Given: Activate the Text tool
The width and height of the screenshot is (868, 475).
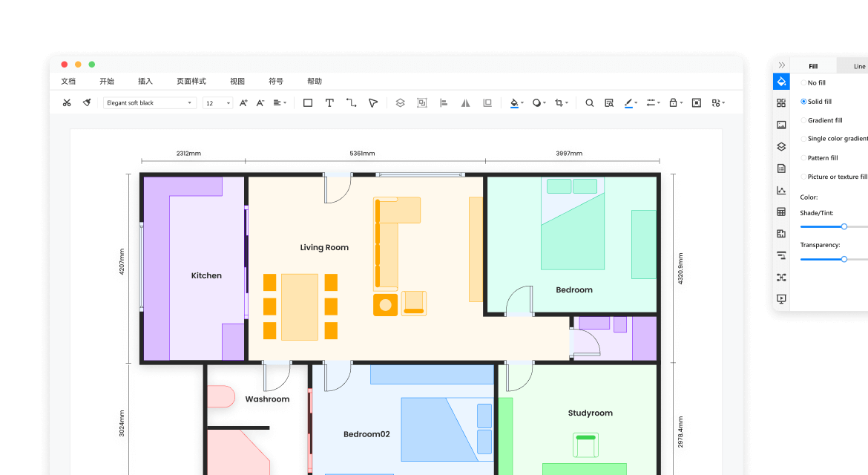Looking at the screenshot, I should (x=329, y=103).
